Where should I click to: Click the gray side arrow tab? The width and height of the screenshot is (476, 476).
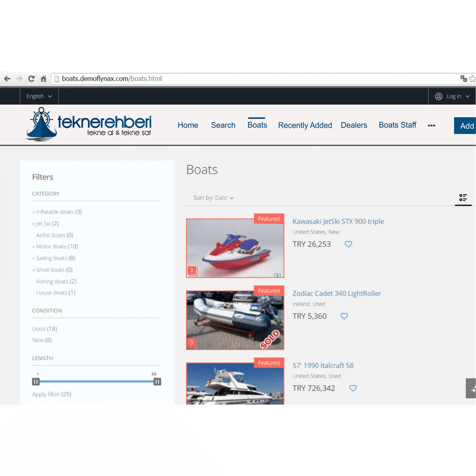tap(471, 388)
